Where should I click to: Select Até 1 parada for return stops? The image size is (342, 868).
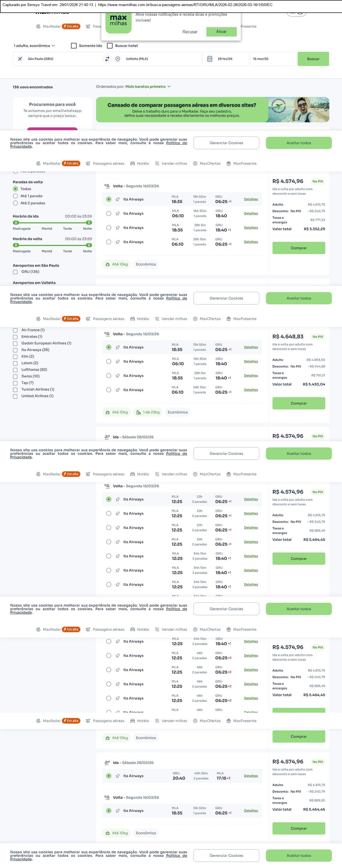click(x=15, y=196)
